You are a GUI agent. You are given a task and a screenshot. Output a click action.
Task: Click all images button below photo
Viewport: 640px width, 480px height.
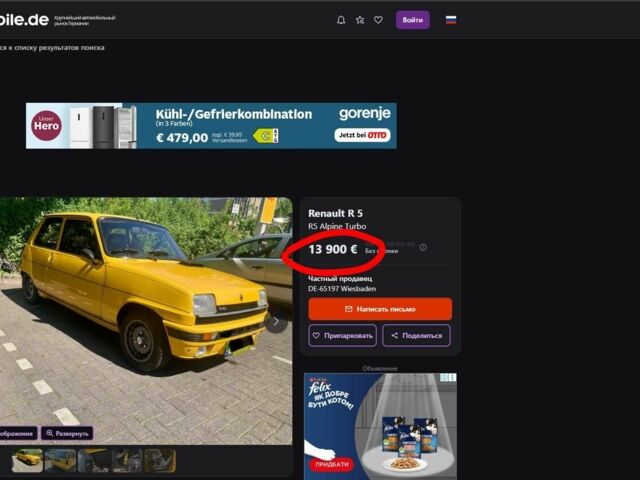click(18, 433)
